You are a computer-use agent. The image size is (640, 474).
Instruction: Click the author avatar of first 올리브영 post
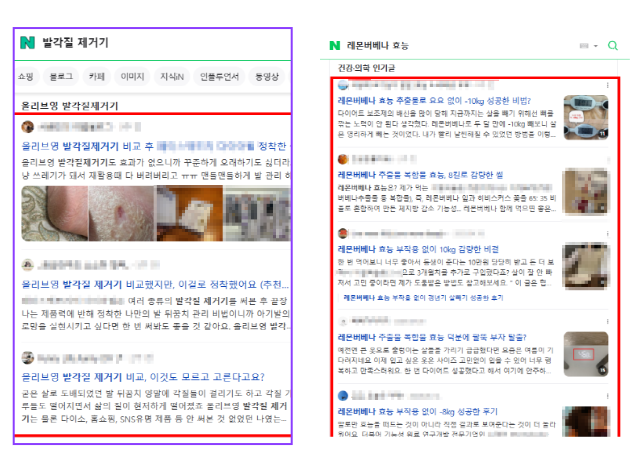[28, 127]
